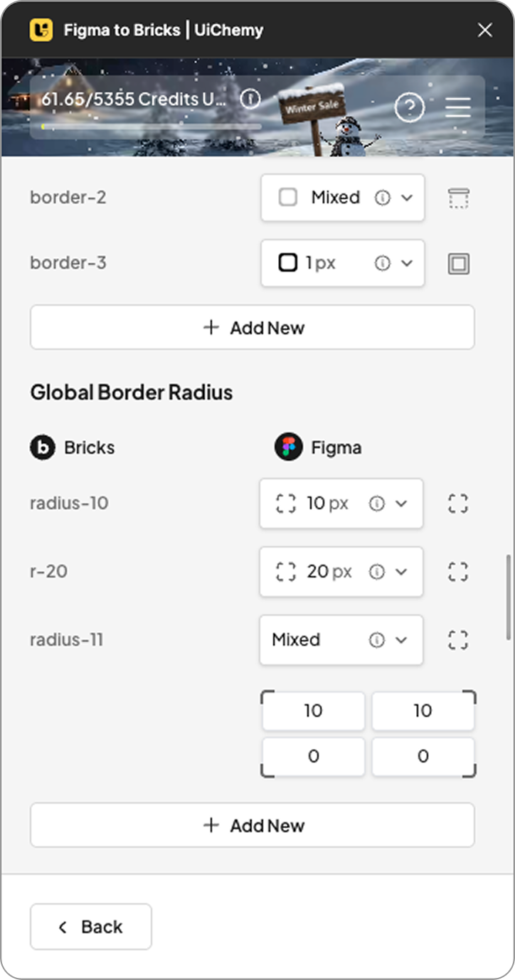Click the info icon next to credits usage

click(250, 99)
